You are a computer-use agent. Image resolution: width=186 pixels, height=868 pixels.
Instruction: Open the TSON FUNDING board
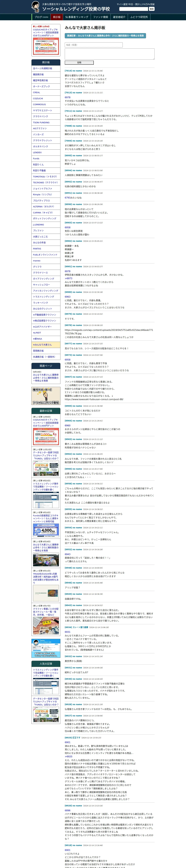(x=46, y=123)
